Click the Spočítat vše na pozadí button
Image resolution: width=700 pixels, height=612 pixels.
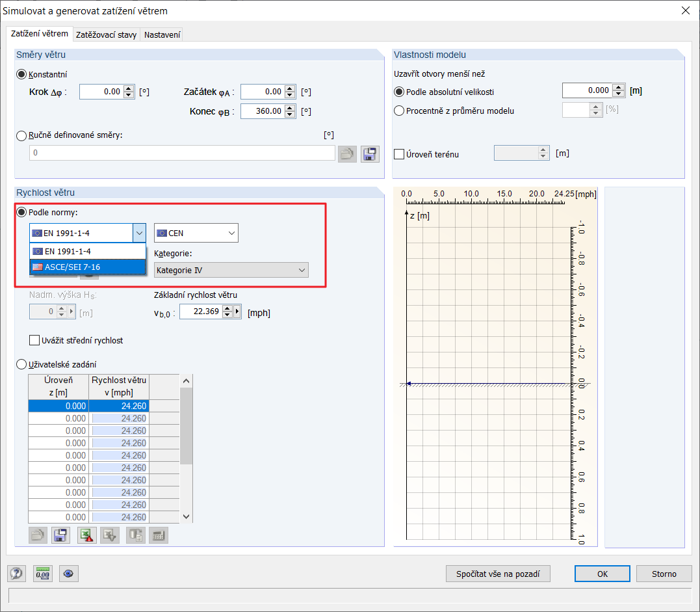[x=498, y=574]
